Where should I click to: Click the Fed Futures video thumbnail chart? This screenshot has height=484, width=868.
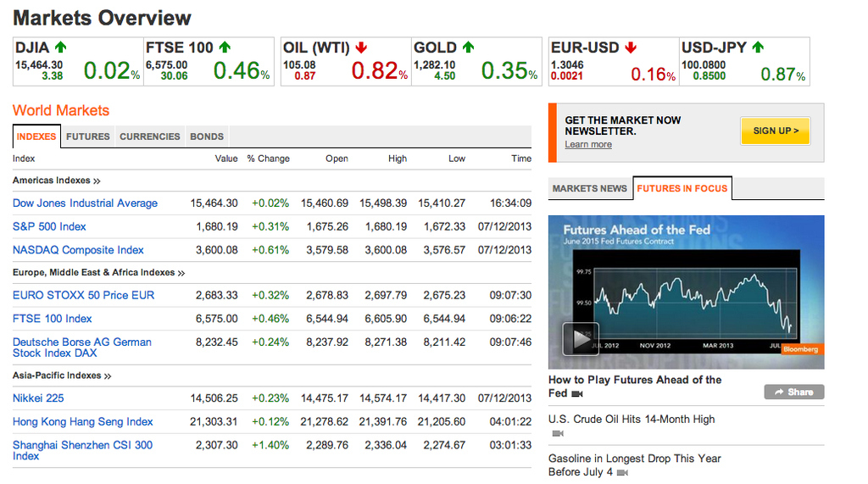686,292
